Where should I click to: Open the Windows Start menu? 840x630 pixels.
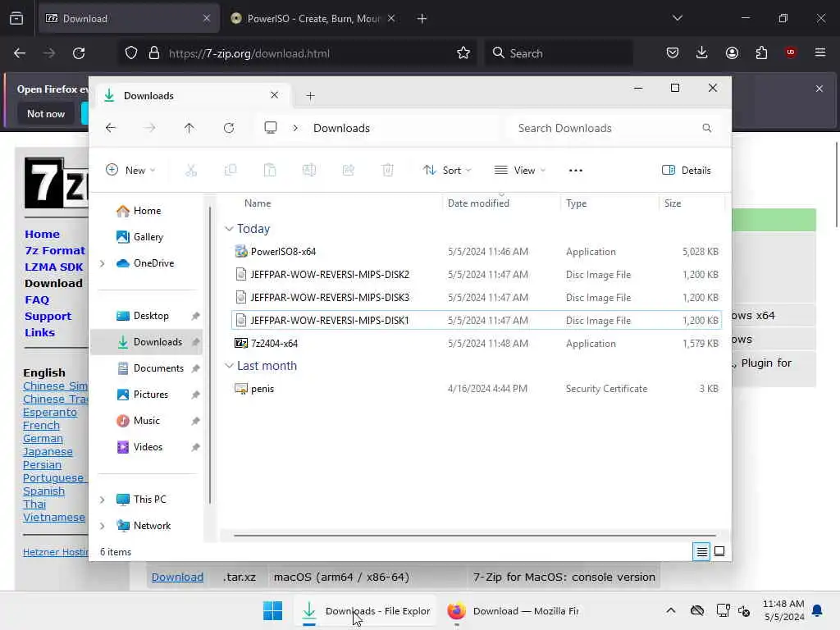pos(272,610)
